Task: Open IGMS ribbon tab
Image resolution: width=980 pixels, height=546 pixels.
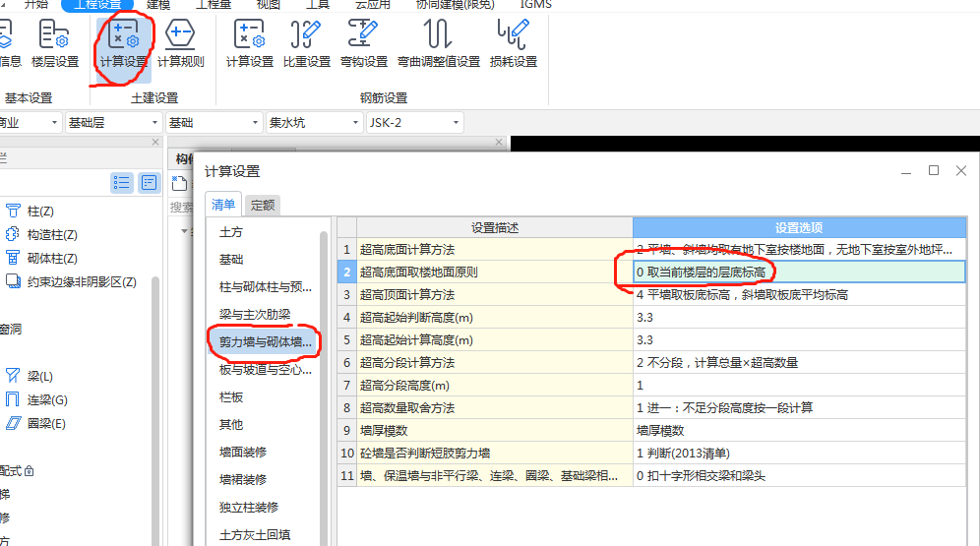Action: 535,5
